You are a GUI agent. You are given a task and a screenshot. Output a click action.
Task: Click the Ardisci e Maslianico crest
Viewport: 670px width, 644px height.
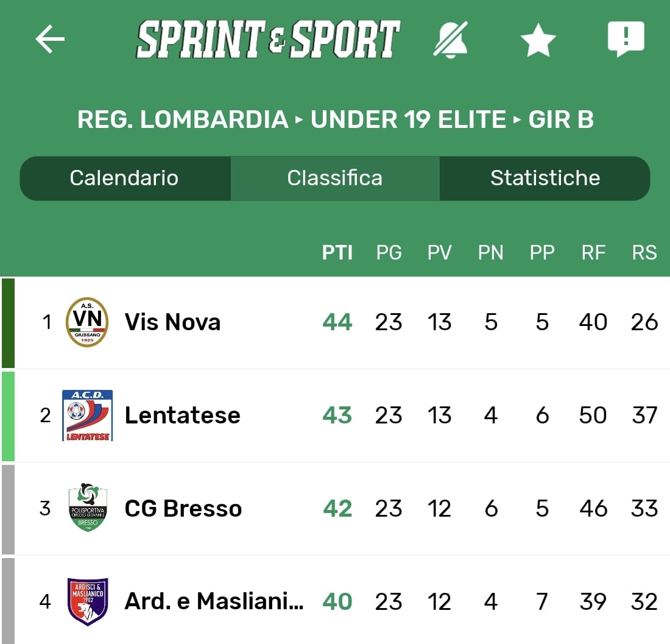(88, 602)
